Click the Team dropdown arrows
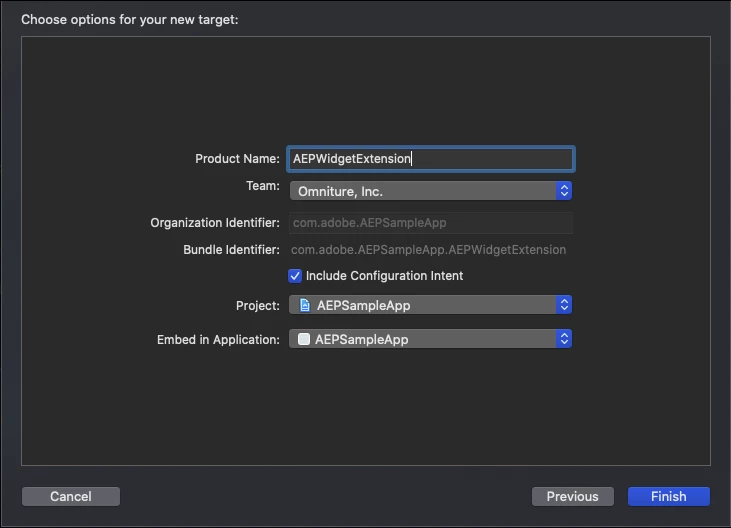 564,190
